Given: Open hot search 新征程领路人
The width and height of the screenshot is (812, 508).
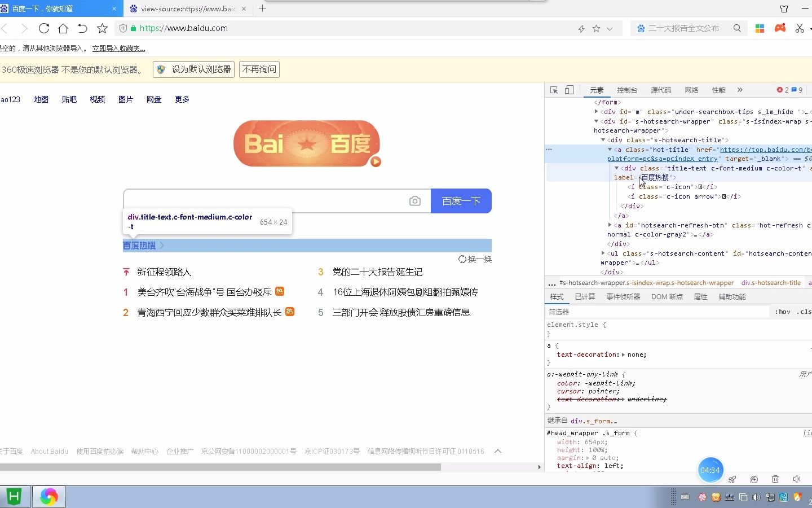Looking at the screenshot, I should click(x=164, y=272).
